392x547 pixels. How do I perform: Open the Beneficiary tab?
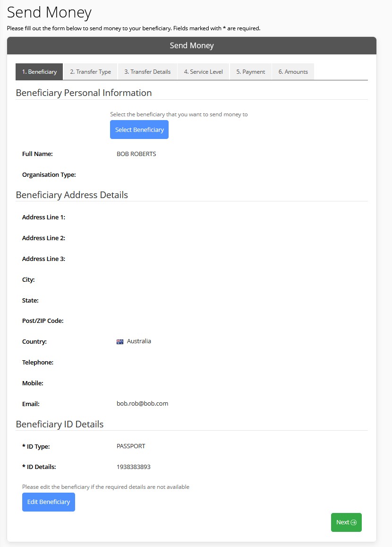click(x=39, y=71)
